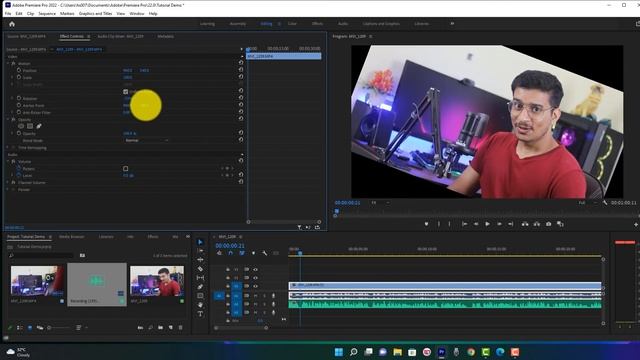Expand the Opacity effect group
Image resolution: width=640 pixels, height=360 pixels.
pyautogui.click(x=8, y=120)
